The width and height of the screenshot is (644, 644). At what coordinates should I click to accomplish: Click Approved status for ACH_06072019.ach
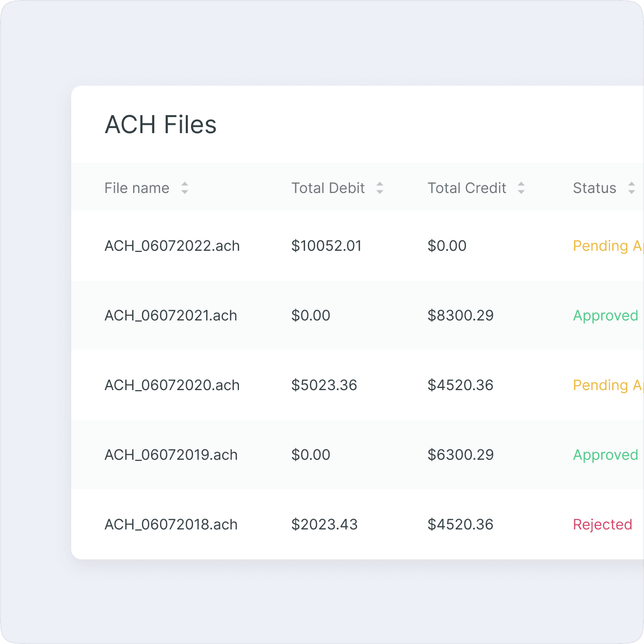[605, 455]
